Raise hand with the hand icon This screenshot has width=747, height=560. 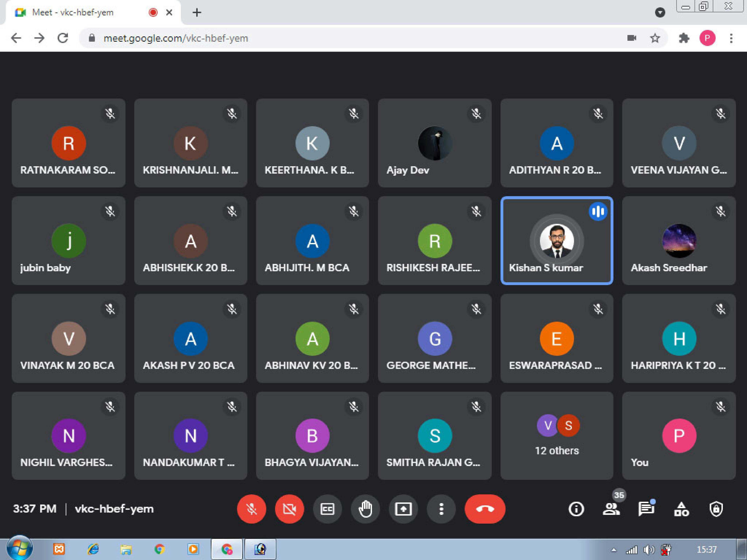click(365, 509)
